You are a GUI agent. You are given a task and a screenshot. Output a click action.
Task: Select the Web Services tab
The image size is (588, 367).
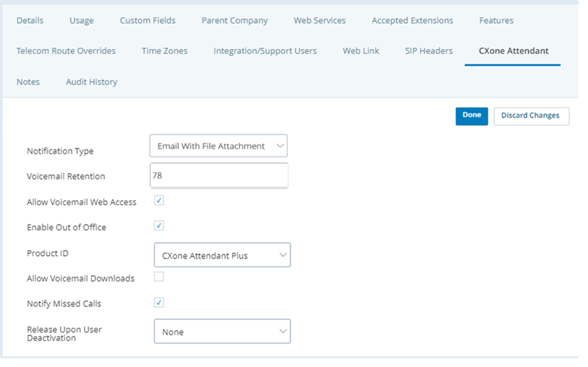pyautogui.click(x=320, y=21)
